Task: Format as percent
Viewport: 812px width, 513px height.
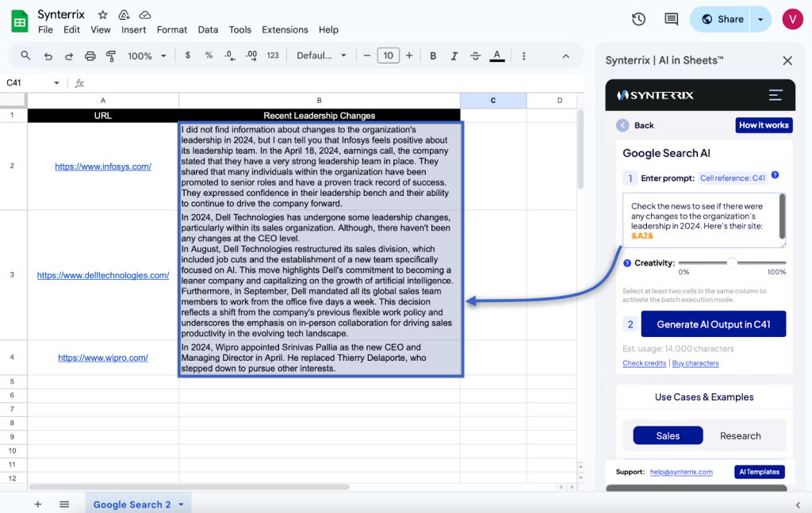Action: click(209, 56)
